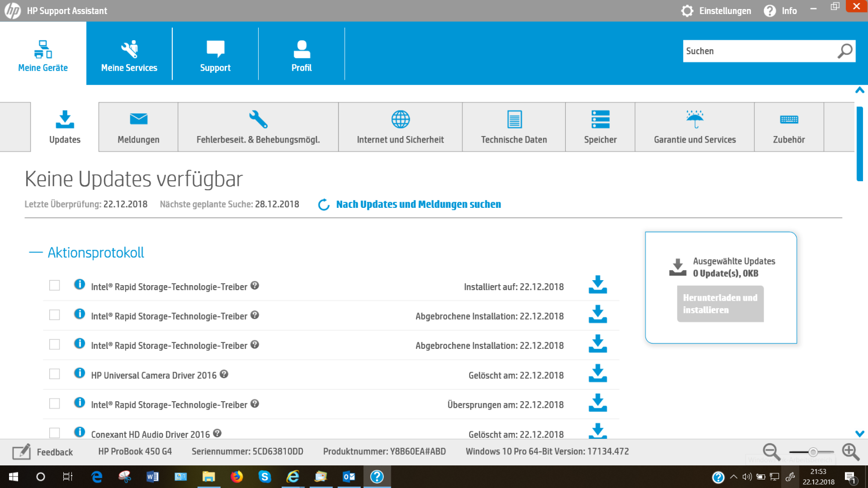
Task: Open the Windows Action Center notifications
Action: [851, 477]
